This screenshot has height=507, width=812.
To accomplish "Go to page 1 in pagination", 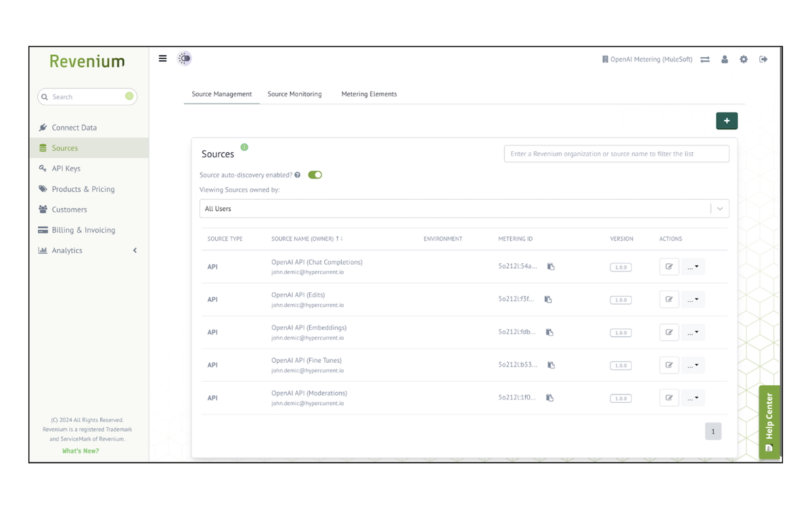I will (x=713, y=431).
